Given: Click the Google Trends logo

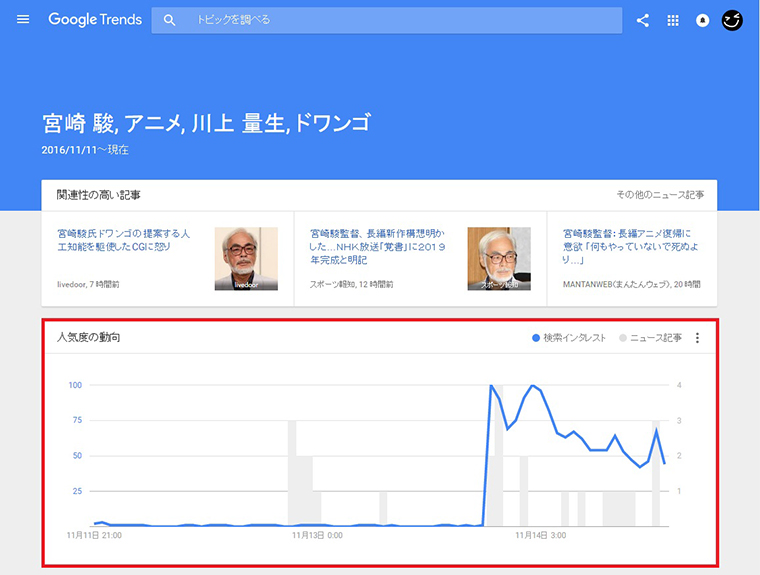Looking at the screenshot, I should [x=95, y=19].
